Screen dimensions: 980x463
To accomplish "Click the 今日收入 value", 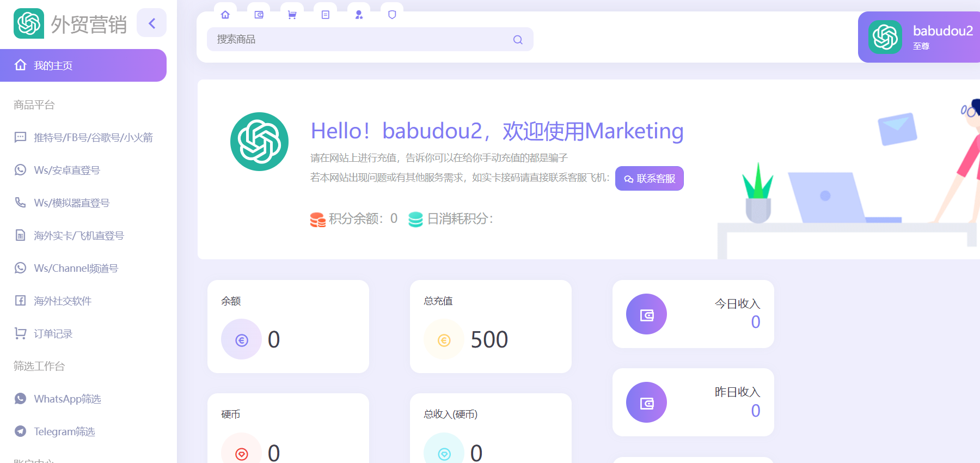I will (756, 322).
